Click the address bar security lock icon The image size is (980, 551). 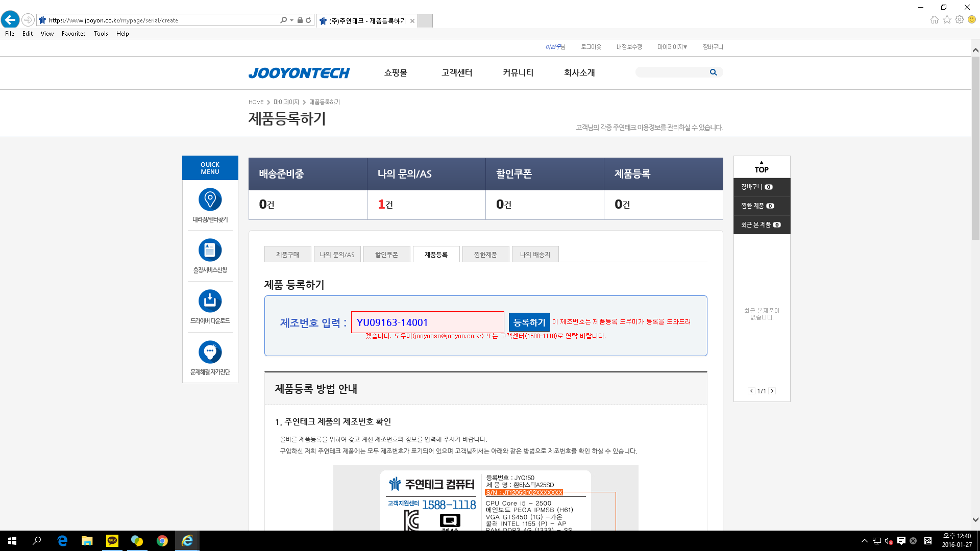(300, 20)
